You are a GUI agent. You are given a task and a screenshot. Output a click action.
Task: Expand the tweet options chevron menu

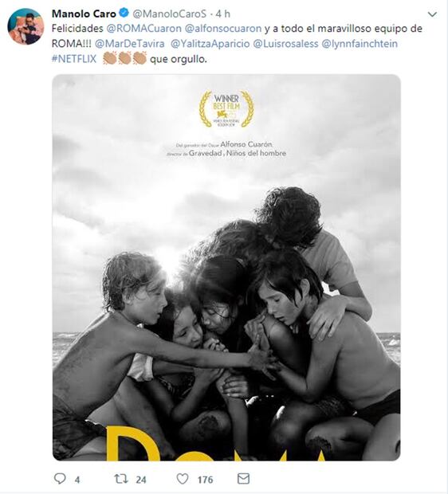pos(432,14)
